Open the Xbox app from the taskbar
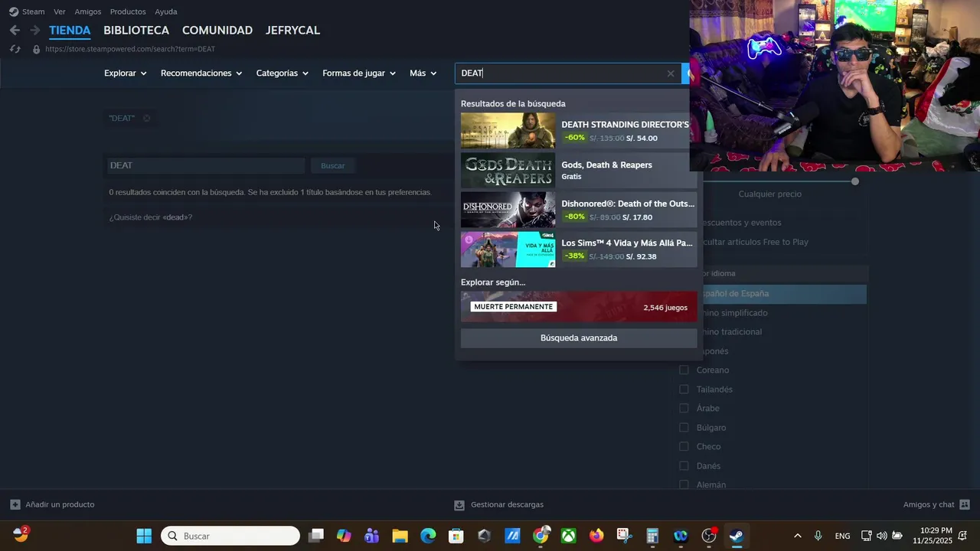The width and height of the screenshot is (980, 551). 568,536
